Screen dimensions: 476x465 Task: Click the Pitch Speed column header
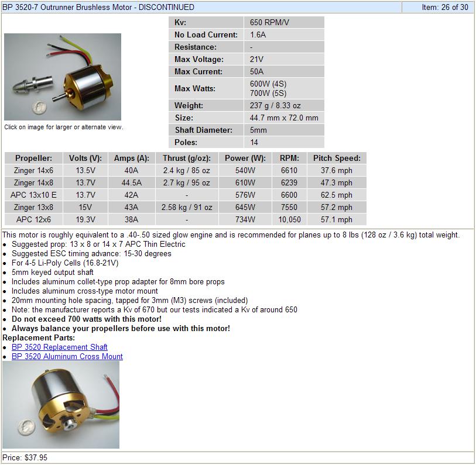click(337, 159)
